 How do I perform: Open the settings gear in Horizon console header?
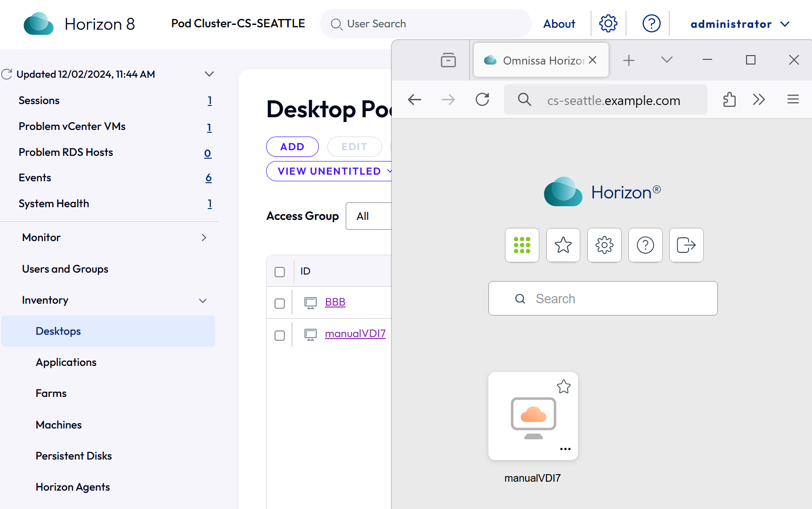(608, 24)
